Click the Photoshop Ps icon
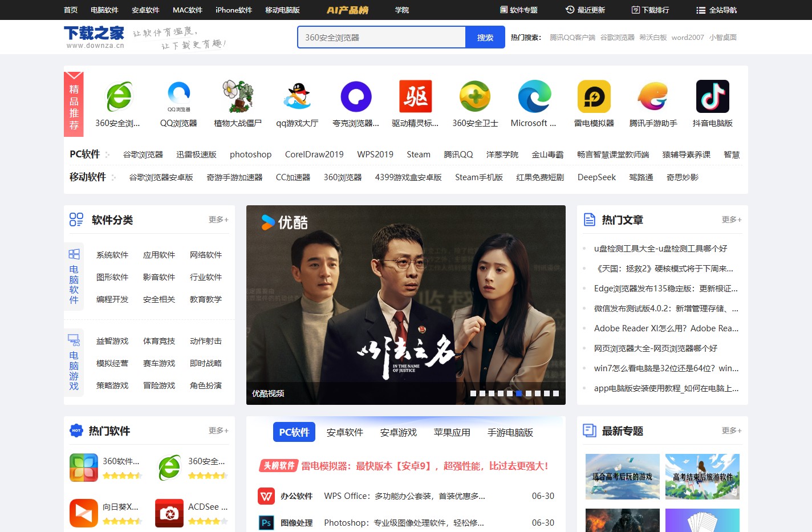 pos(266,523)
